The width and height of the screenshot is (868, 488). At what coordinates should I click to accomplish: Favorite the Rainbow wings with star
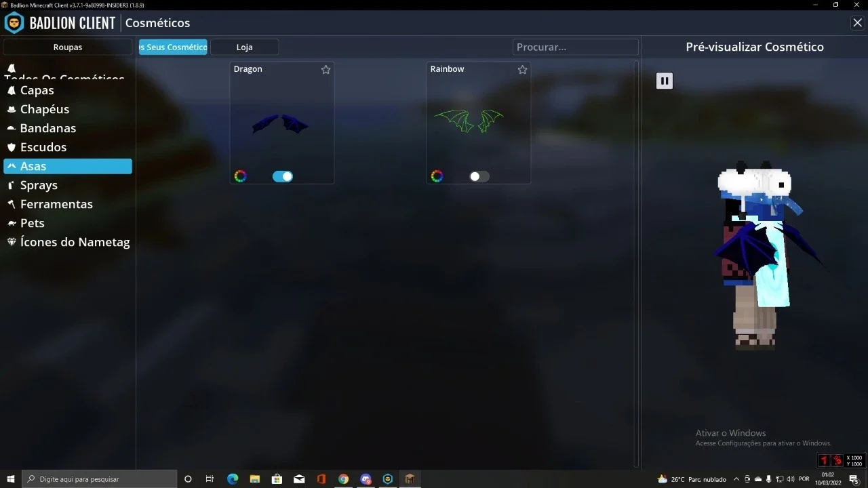(522, 69)
